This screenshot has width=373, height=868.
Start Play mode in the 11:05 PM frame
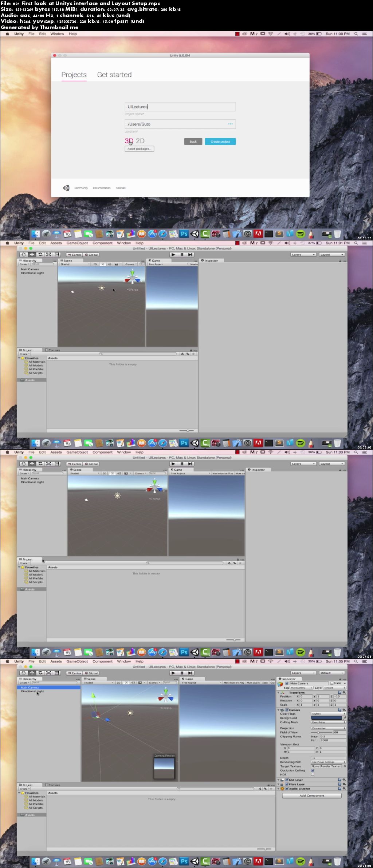(173, 673)
